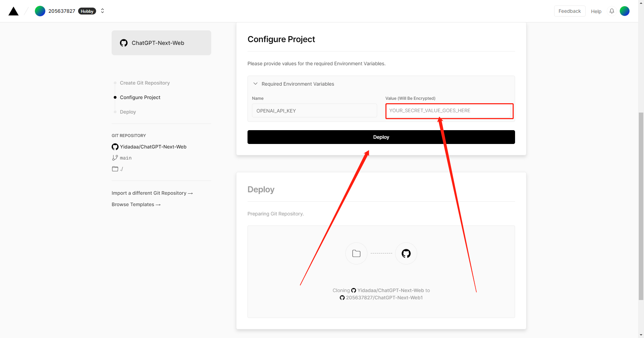This screenshot has width=644, height=338.
Task: Open the 205637827 team avatar
Action: pyautogui.click(x=40, y=11)
